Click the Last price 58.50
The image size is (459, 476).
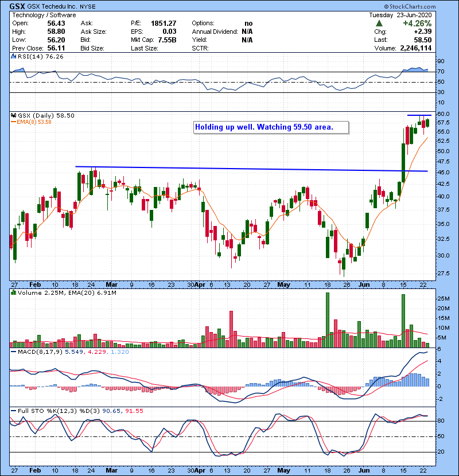[422, 40]
